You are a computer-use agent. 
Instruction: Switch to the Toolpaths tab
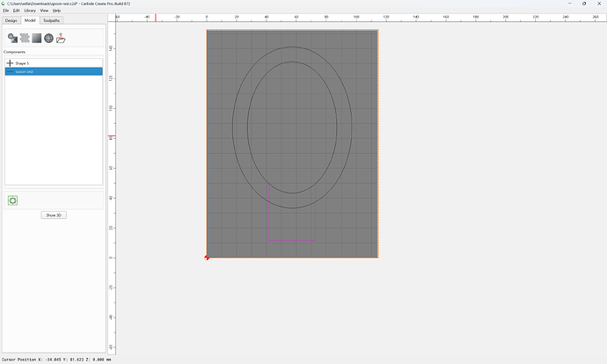pyautogui.click(x=52, y=20)
